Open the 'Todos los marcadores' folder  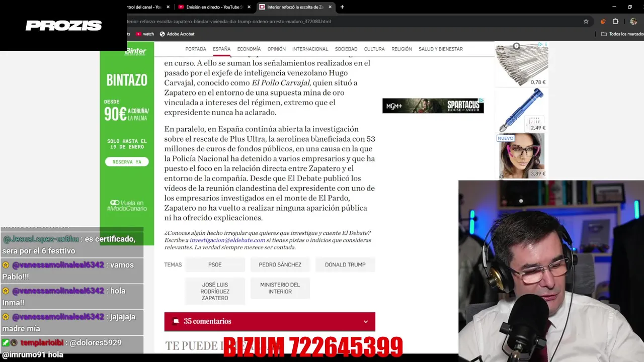tap(622, 34)
